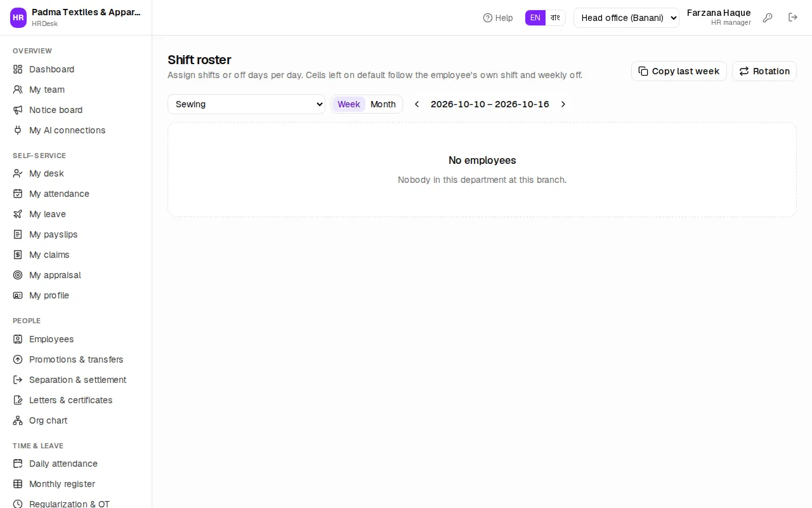Screen dimensions: 812x508
Task: Click the My payslips document icon
Action: (18, 234)
